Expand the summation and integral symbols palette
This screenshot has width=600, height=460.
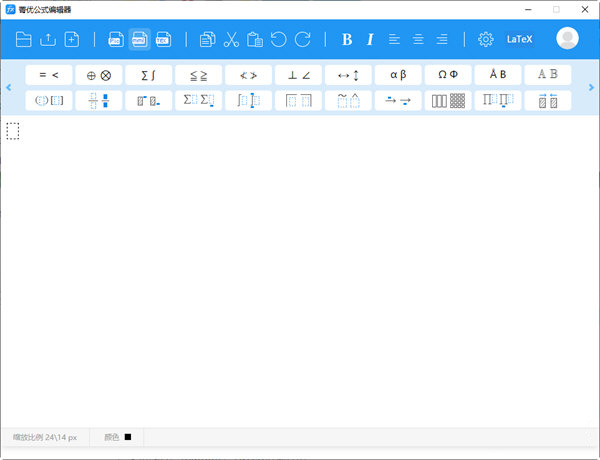click(149, 75)
